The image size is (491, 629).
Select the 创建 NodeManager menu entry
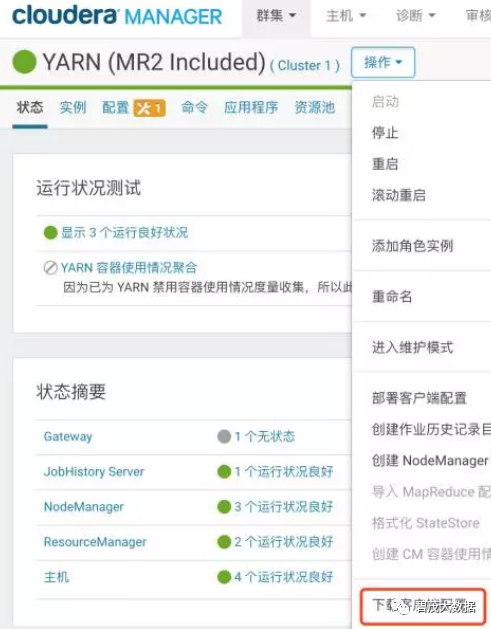click(430, 461)
